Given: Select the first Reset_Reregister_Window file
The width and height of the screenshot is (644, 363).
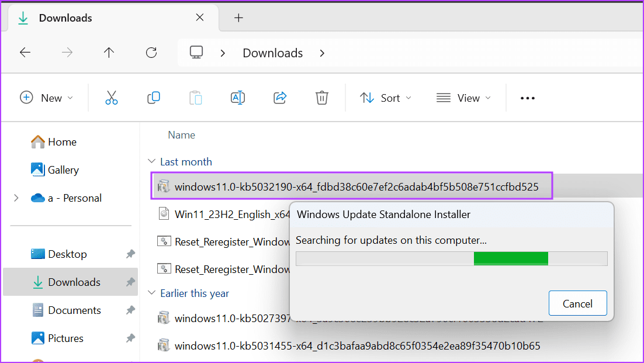Looking at the screenshot, I should (223, 241).
